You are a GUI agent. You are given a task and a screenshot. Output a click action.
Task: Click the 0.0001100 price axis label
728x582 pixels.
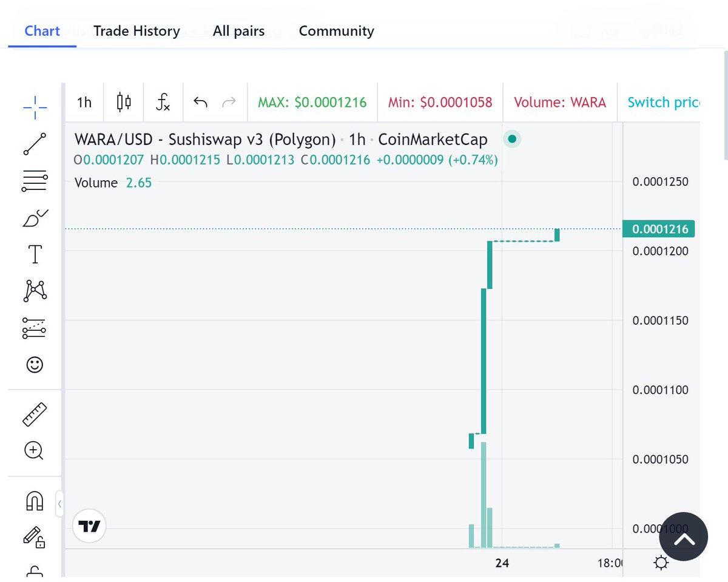[x=660, y=390]
